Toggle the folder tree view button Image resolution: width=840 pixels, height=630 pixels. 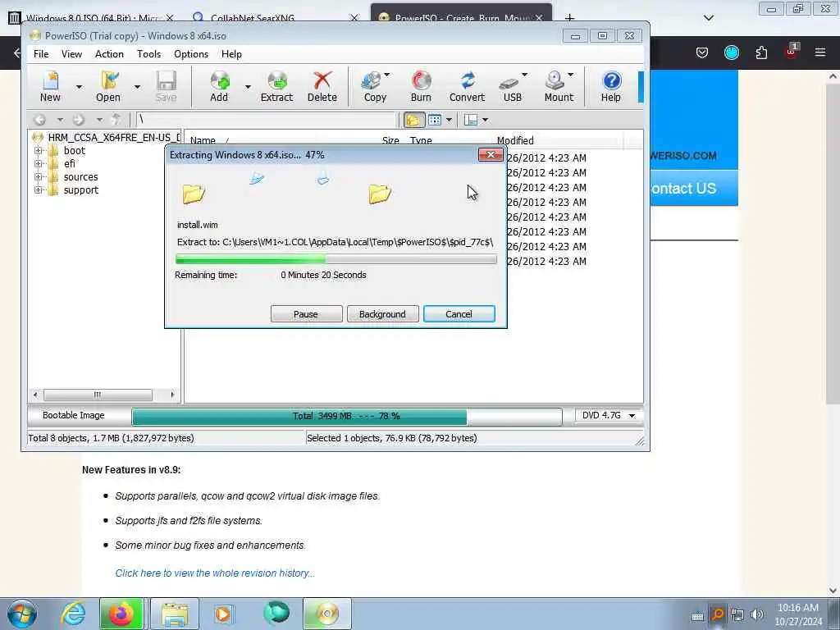click(413, 120)
